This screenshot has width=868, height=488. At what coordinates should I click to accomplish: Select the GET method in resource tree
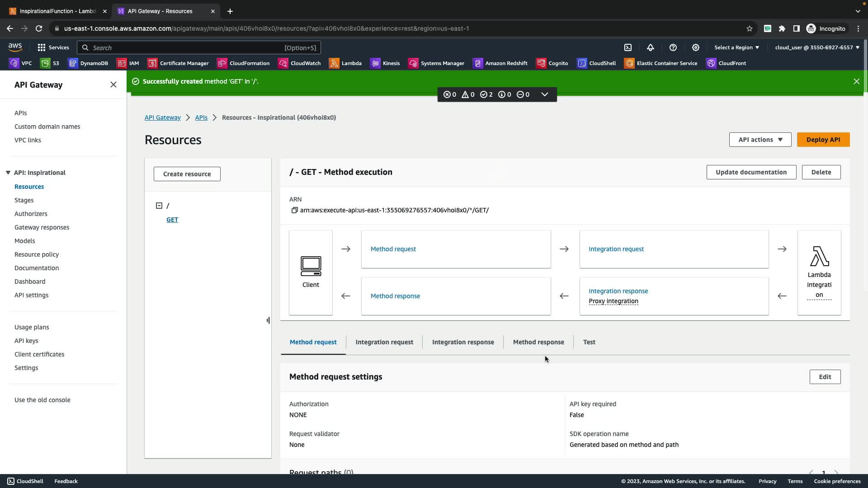[172, 220]
